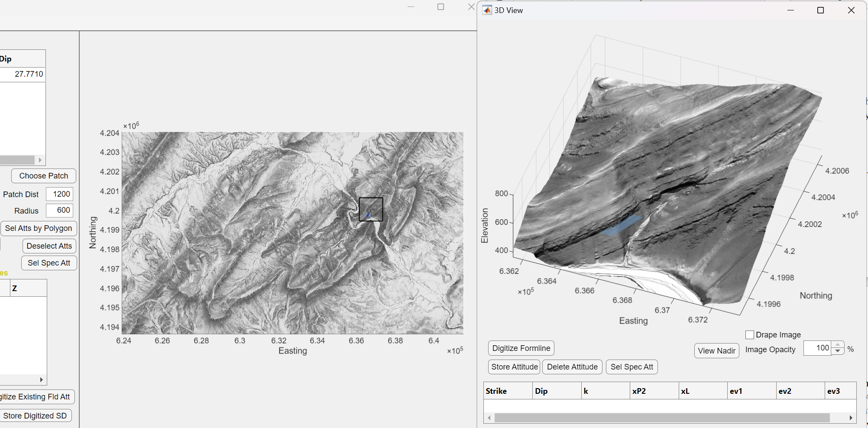Close the 3D View window
Image resolution: width=868 pixels, height=428 pixels.
click(851, 10)
